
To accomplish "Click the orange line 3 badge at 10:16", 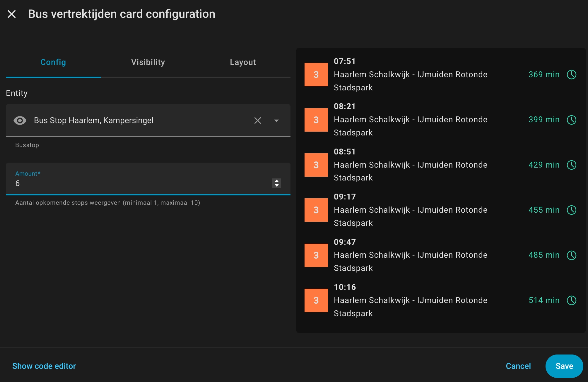I will (316, 300).
